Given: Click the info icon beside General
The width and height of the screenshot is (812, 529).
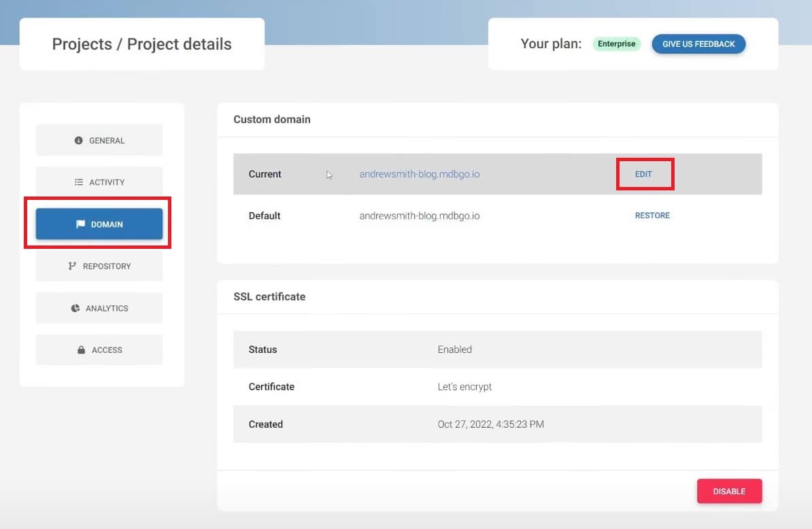Looking at the screenshot, I should 78,141.
